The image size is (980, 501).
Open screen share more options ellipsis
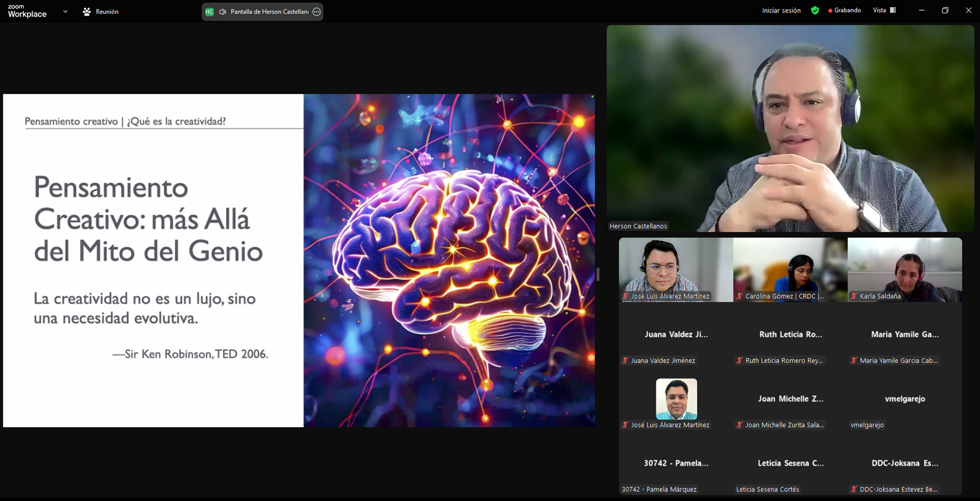(316, 11)
